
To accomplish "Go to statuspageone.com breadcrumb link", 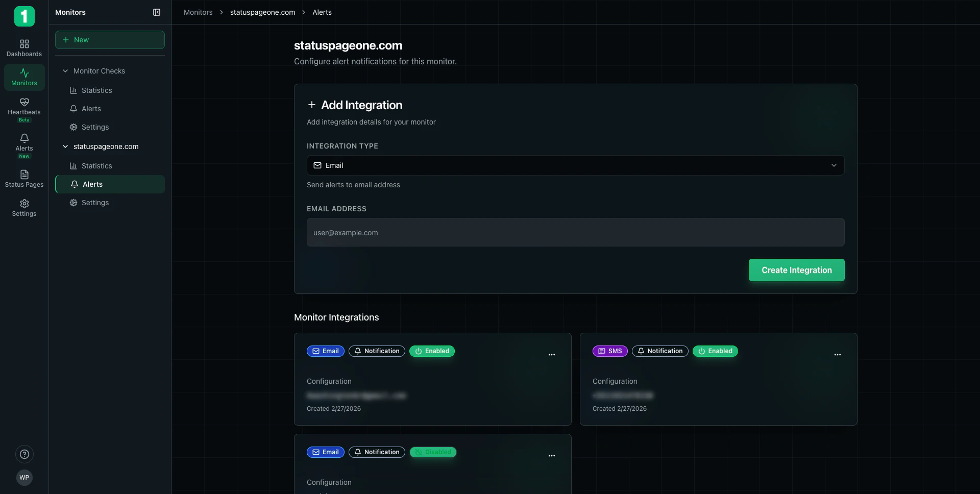I will point(262,12).
